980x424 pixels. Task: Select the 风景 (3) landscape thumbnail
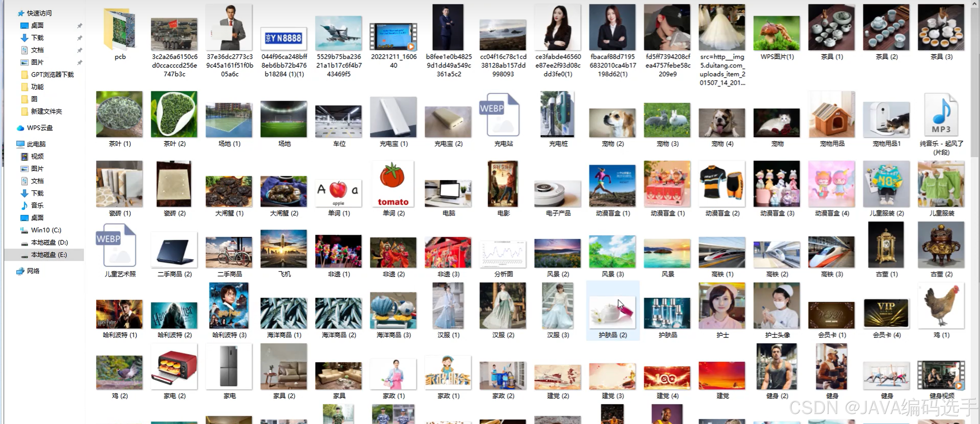point(613,252)
